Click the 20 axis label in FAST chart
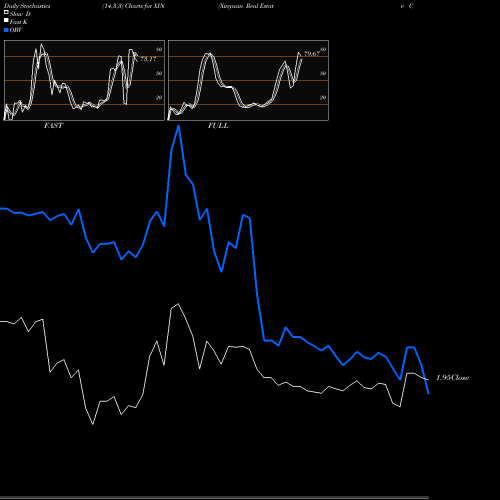Screen dimensions: 500x500 click(159, 97)
